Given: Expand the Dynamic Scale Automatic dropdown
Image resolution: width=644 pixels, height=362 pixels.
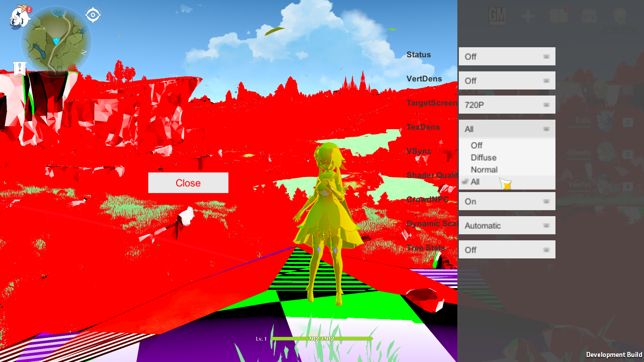Looking at the screenshot, I should (507, 225).
